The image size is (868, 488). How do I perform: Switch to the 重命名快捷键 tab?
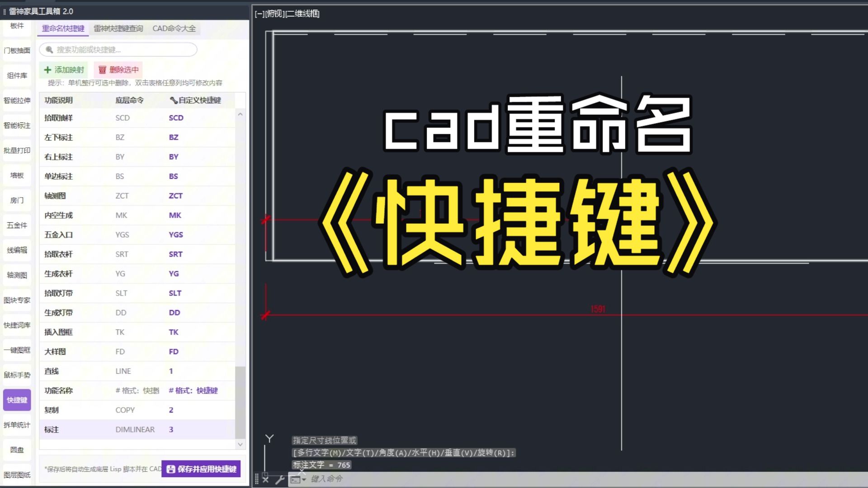(x=63, y=28)
